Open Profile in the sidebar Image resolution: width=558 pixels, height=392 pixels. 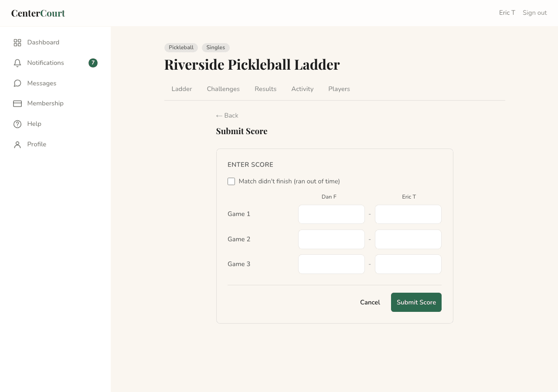[55, 144]
